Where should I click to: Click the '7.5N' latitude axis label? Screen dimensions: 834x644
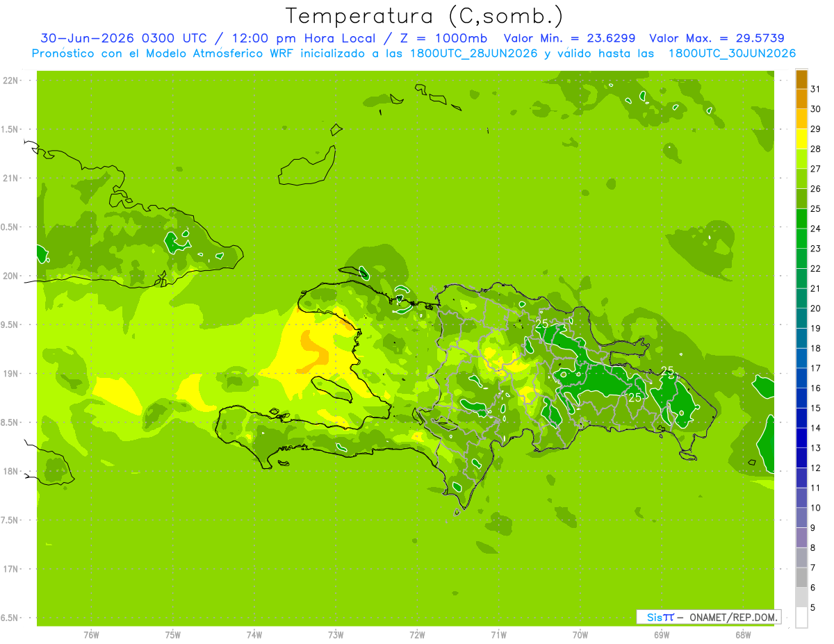pyautogui.click(x=10, y=520)
